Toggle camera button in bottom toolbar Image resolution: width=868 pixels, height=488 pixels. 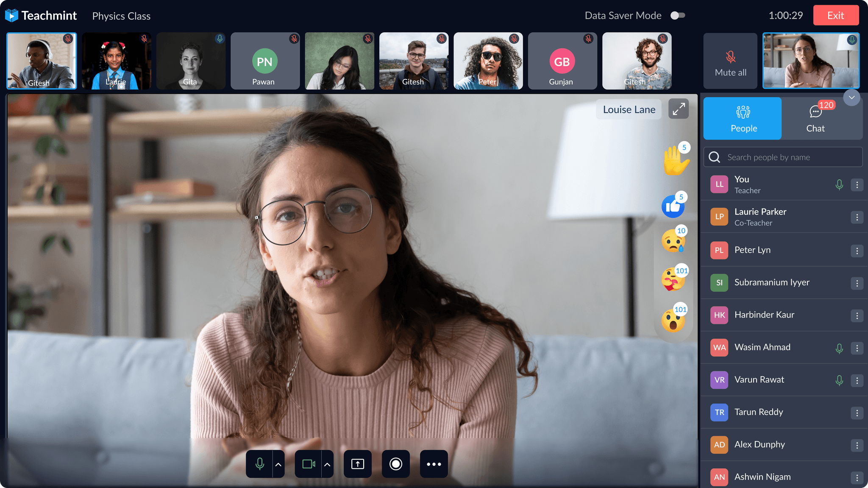[x=308, y=464]
